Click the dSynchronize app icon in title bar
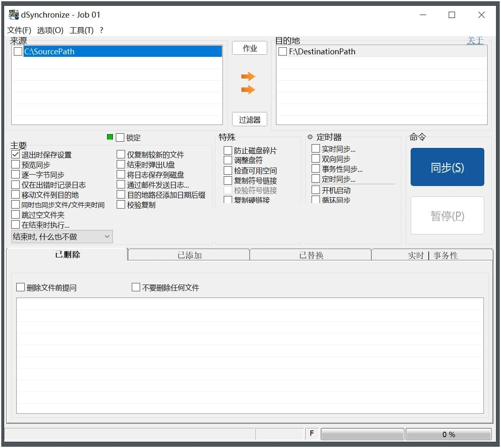Viewport: 501px width, 448px height. pyautogui.click(x=14, y=15)
